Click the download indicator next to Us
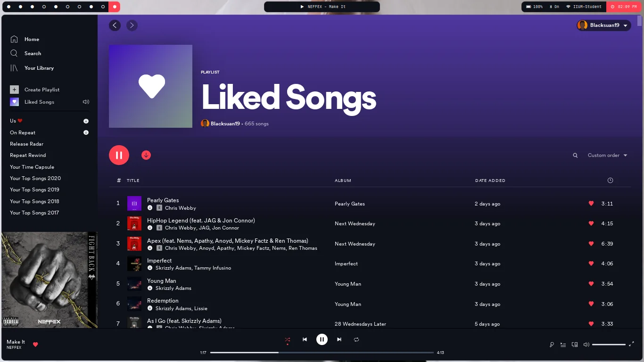Viewport: 644px width, 362px height. [x=86, y=121]
